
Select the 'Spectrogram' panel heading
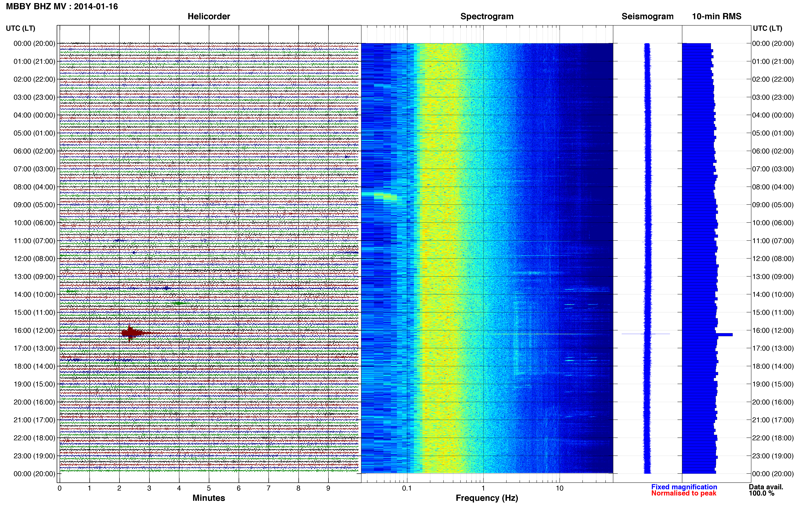click(487, 16)
